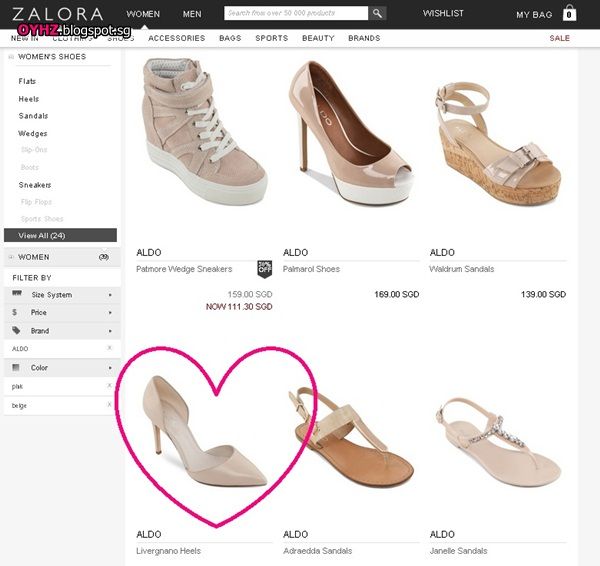This screenshot has height=566, width=600.
Task: Click the ZALORA logo
Action: 57,14
